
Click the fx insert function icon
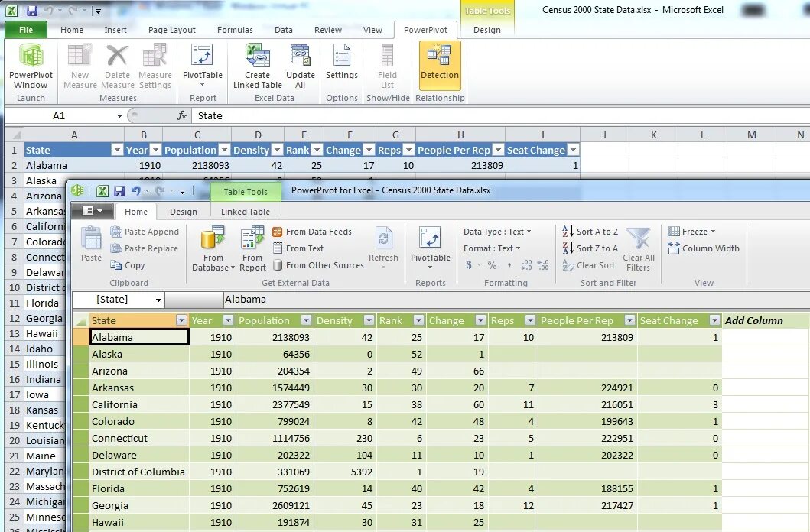point(182,115)
